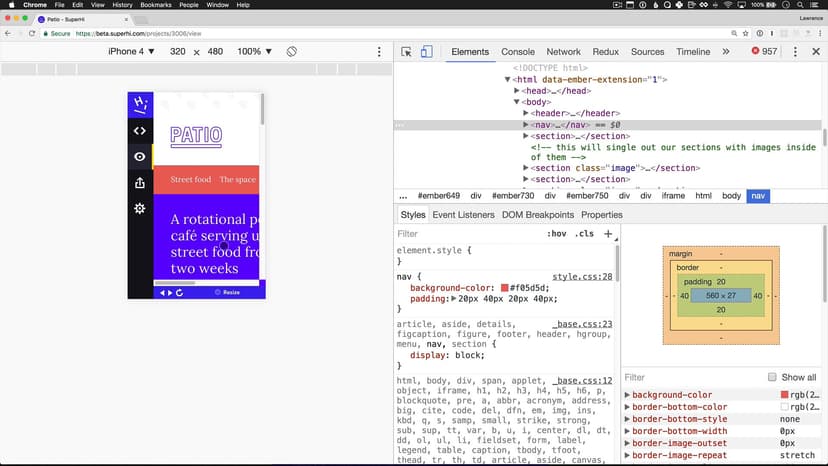Click the #f05d5d background color swatch
This screenshot has height=466, width=828.
tap(505, 288)
